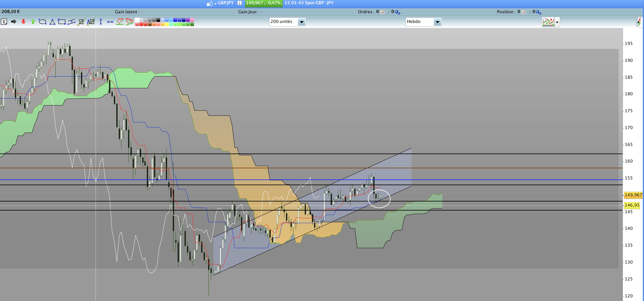
Task: Select the Text annotation tool
Action: click(x=4, y=22)
